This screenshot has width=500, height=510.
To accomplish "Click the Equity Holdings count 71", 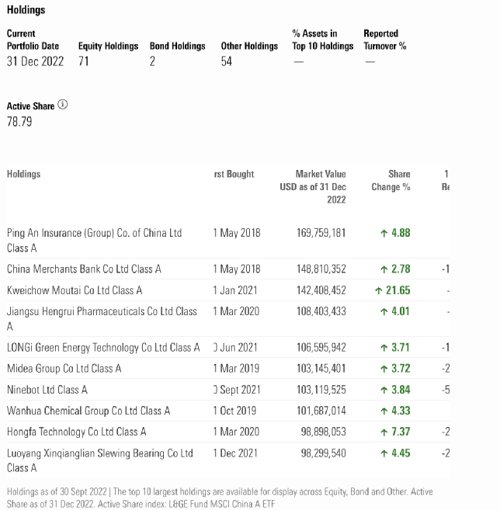I will click(x=83, y=61).
